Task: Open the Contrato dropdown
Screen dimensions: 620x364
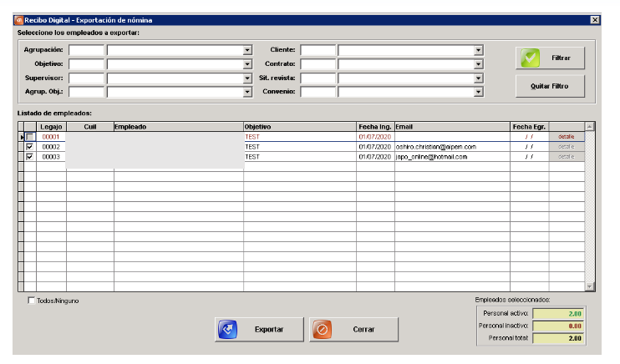Action: coord(479,64)
